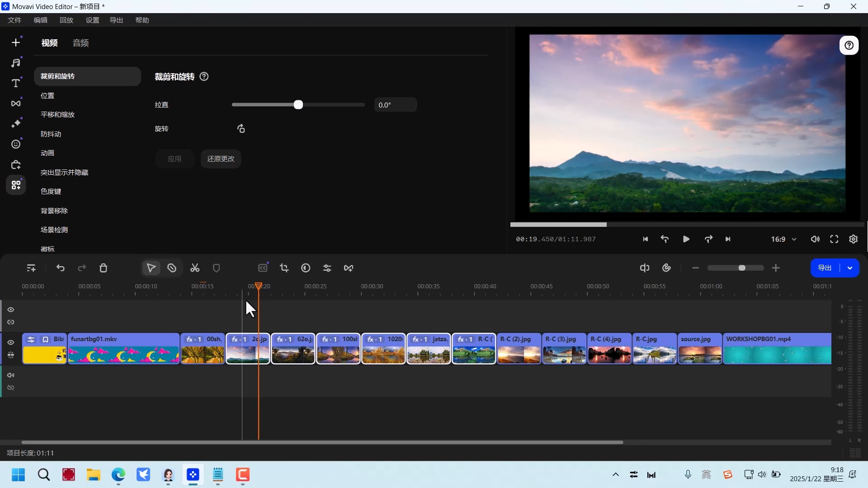Open the Titles panel in sidebar
The height and width of the screenshot is (488, 868).
tap(16, 83)
